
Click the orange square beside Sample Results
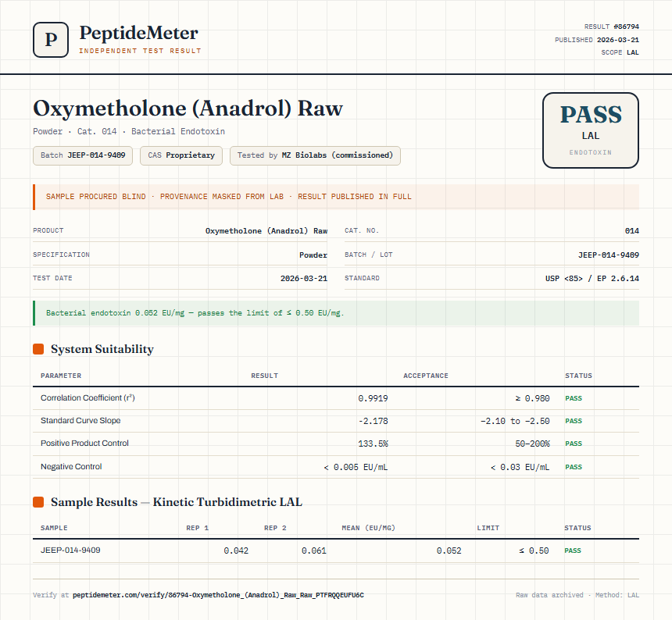click(x=38, y=502)
